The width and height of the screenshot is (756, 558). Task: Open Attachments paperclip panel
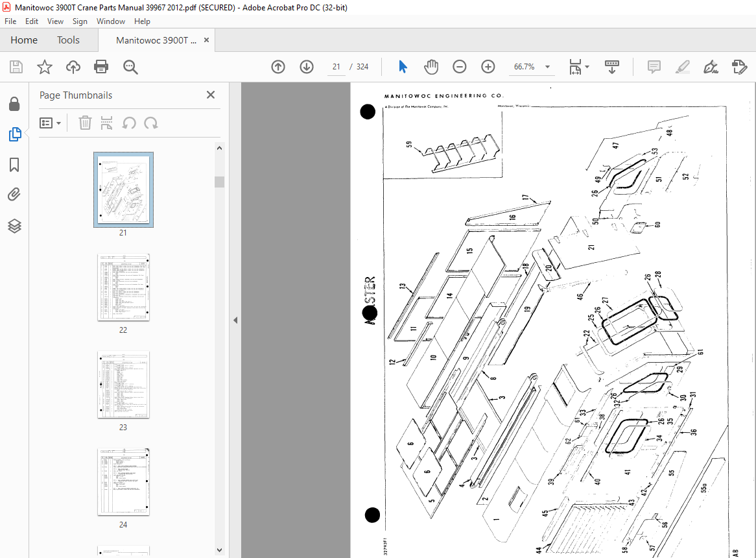coord(14,195)
